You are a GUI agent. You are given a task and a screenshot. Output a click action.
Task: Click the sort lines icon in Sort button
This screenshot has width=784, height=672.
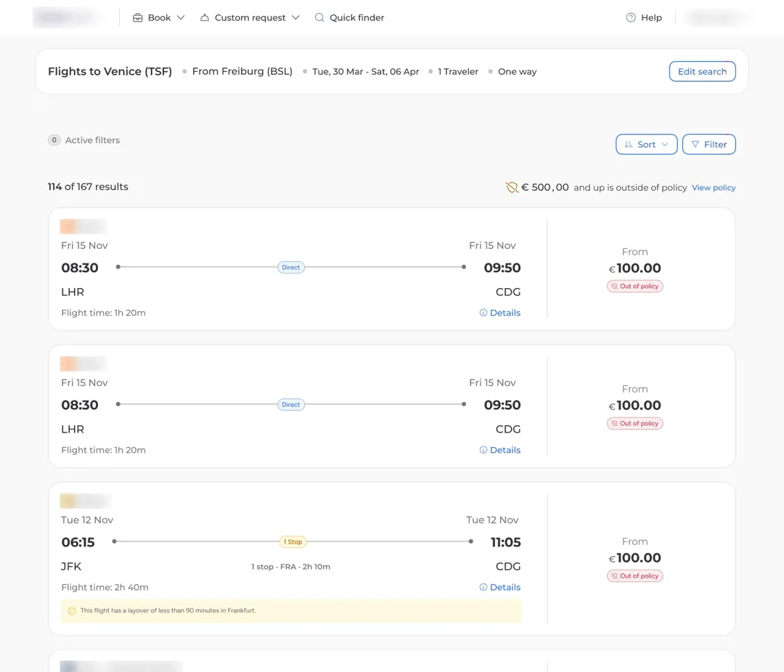click(x=629, y=144)
